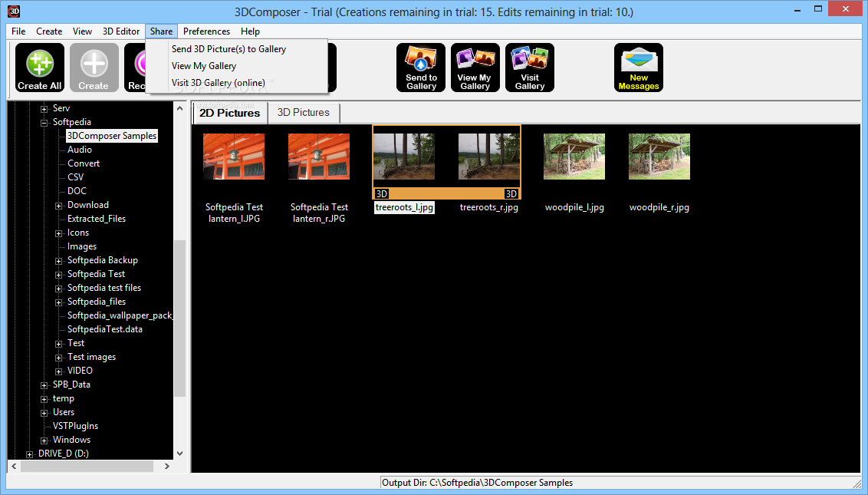
Task: Select the DOC folder
Action: (77, 191)
